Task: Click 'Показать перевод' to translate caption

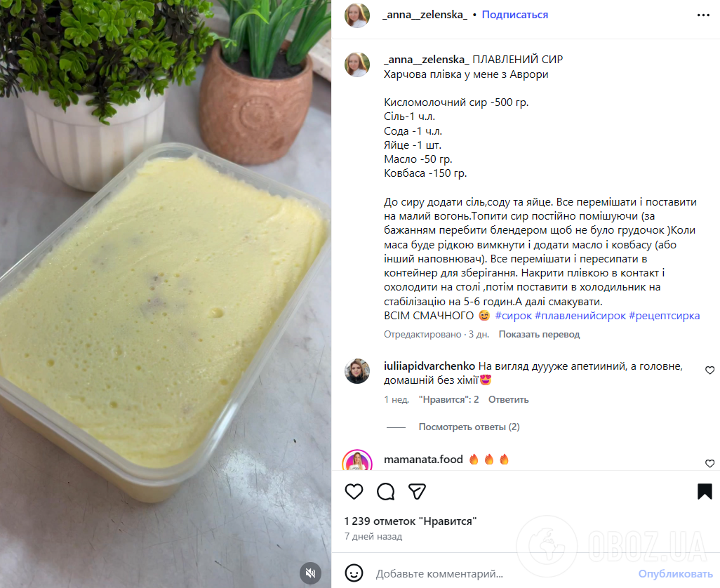Action: (x=539, y=334)
